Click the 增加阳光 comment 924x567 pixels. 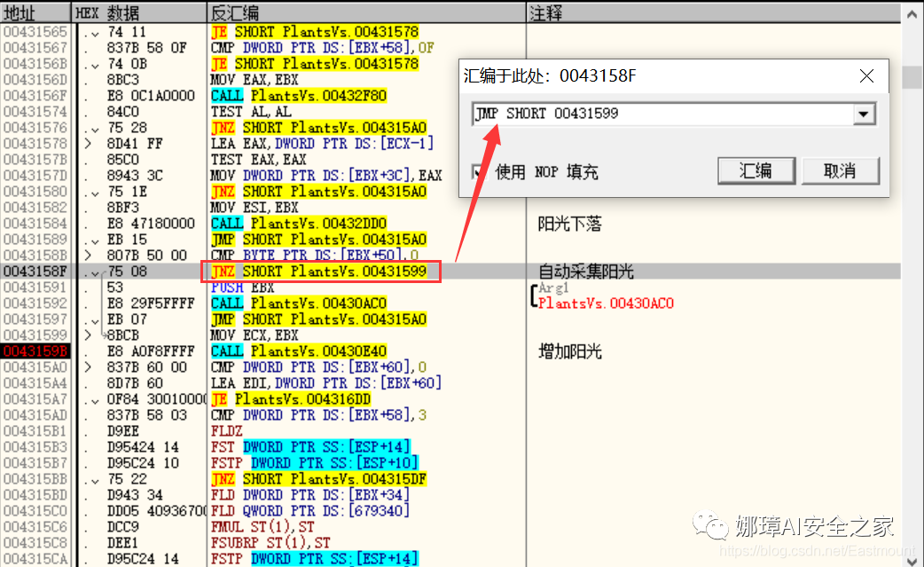pos(570,352)
